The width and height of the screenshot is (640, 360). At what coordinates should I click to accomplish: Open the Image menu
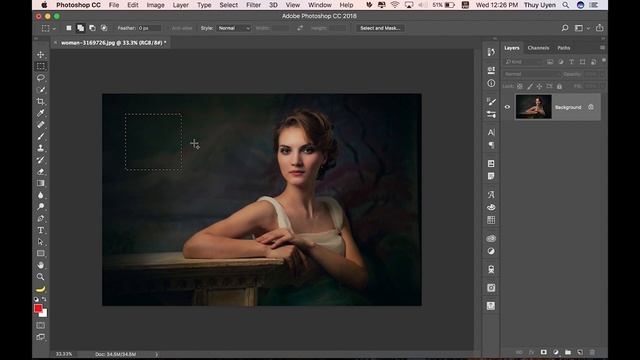(155, 5)
